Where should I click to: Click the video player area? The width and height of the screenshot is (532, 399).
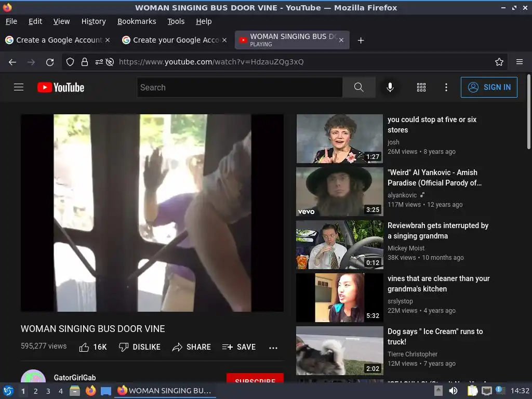[x=152, y=212]
